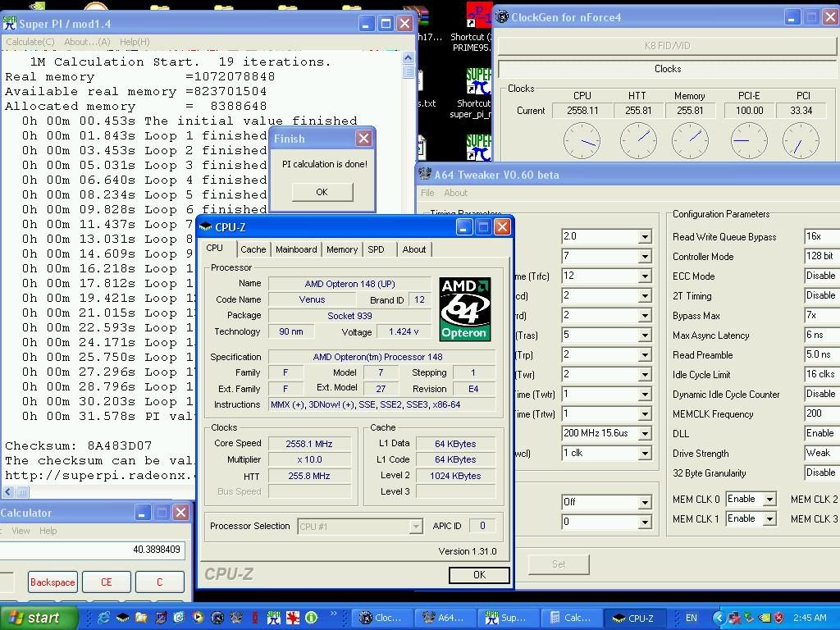Open the Calculate menu in Super PI
840x630 pixels.
(30, 42)
